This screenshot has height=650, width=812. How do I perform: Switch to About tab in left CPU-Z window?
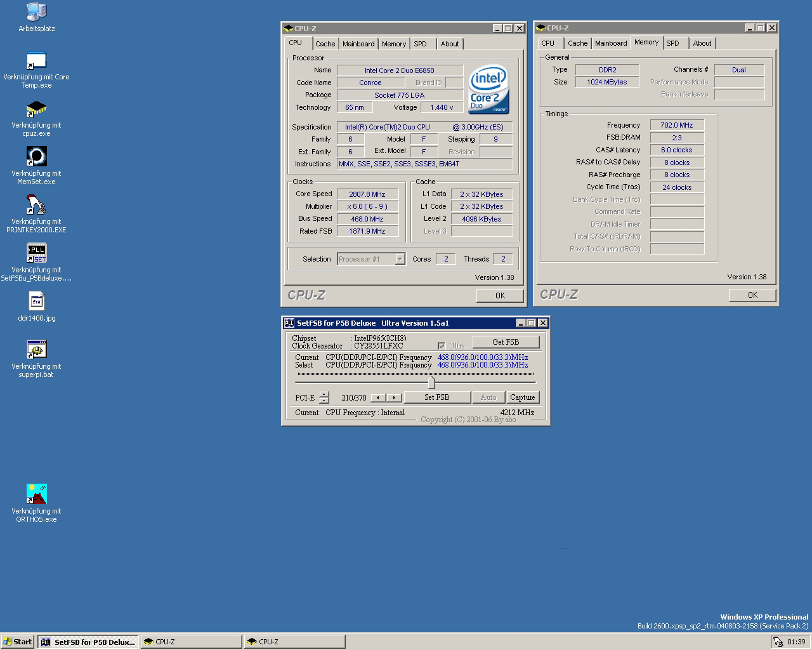(450, 44)
